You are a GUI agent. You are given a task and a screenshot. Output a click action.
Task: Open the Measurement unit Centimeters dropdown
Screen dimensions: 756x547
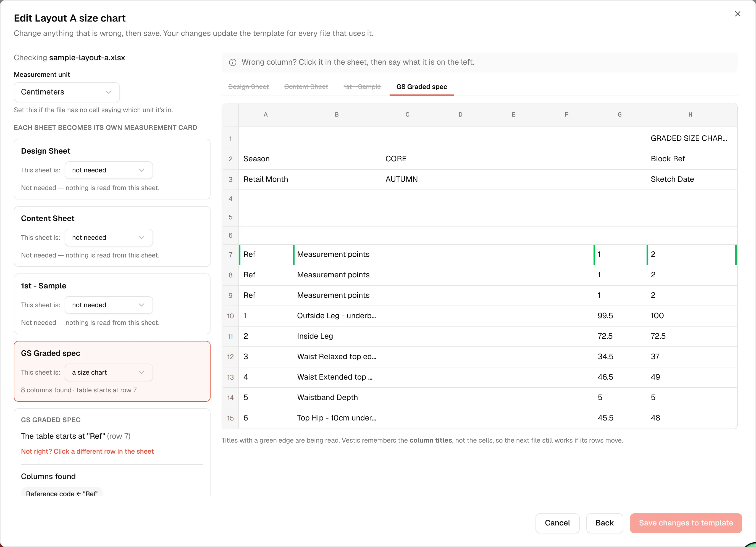(67, 92)
